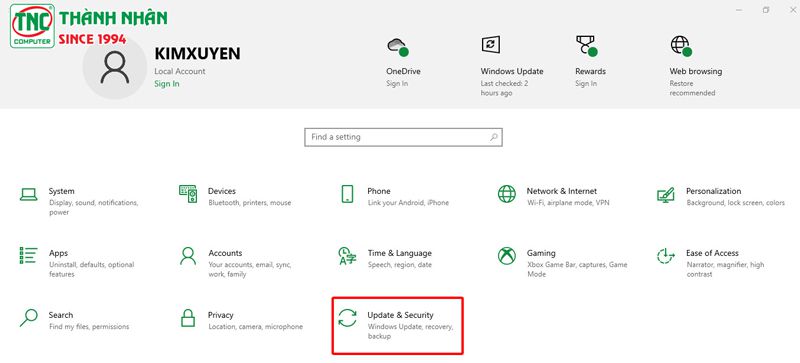Screen dimensions: 800x363
Task: Click the KIMXUYEN account name
Action: pyautogui.click(x=197, y=54)
